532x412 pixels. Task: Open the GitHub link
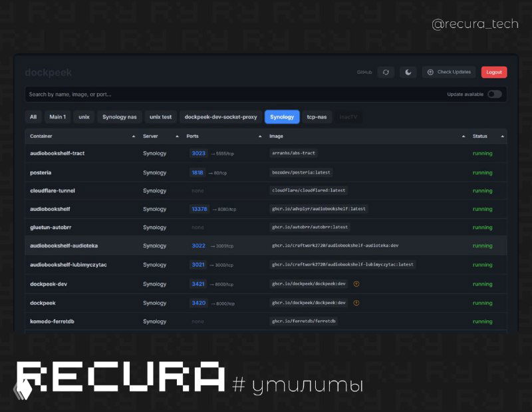(x=364, y=72)
